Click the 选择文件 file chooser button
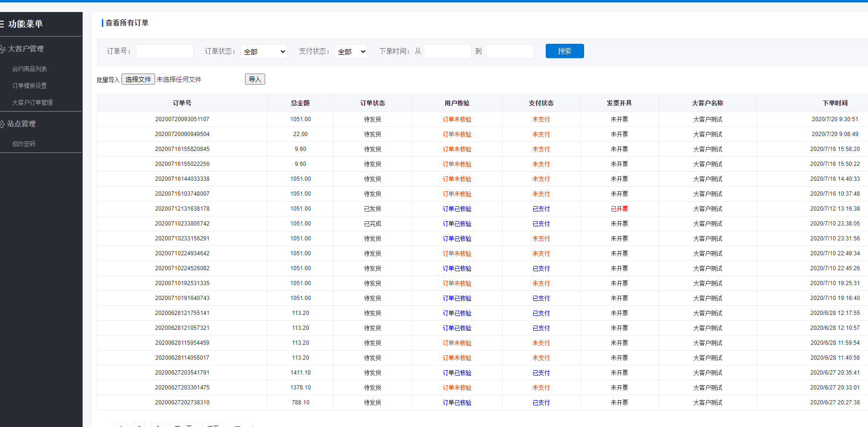868x427 pixels. click(138, 79)
